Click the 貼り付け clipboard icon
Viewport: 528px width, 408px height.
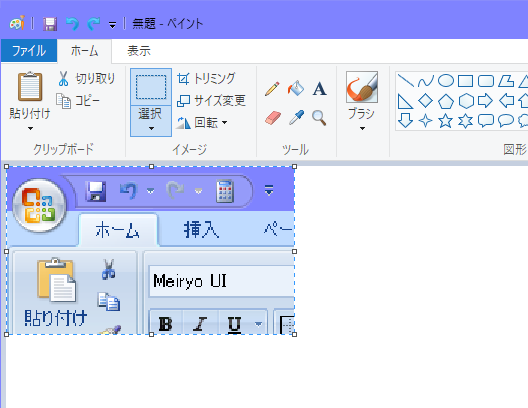pos(30,86)
